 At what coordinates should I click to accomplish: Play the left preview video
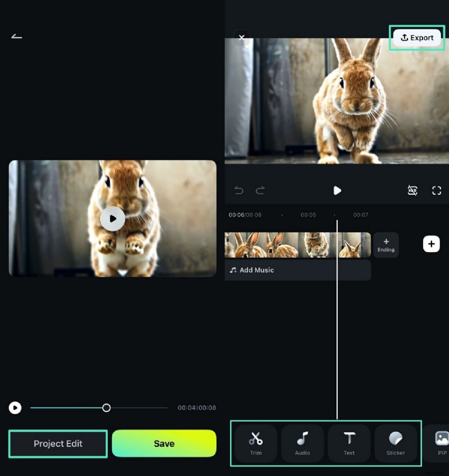(x=112, y=218)
